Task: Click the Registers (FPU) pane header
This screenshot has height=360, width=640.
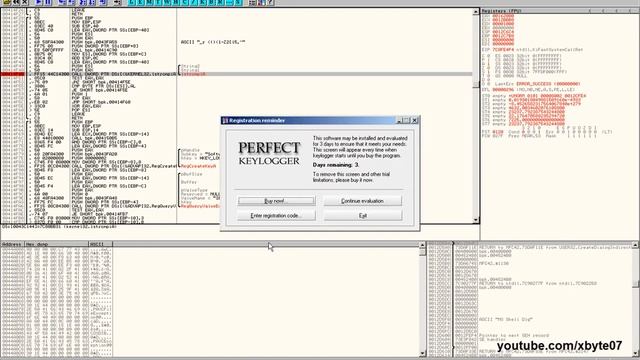Action: [x=559, y=11]
